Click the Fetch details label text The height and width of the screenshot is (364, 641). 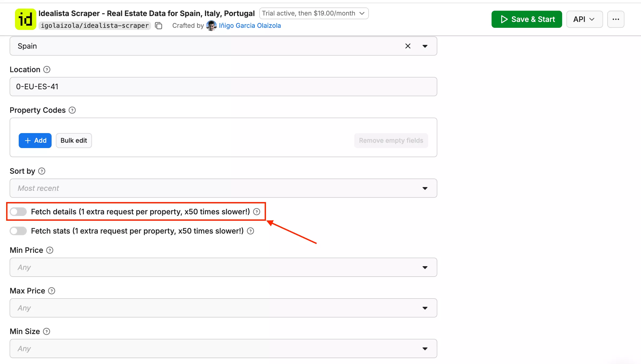[140, 212]
